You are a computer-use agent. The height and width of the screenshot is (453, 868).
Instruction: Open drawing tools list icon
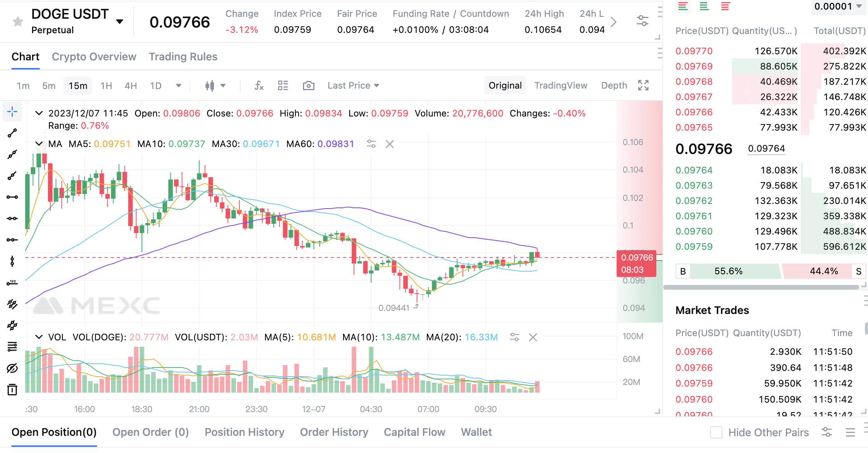coord(12,347)
